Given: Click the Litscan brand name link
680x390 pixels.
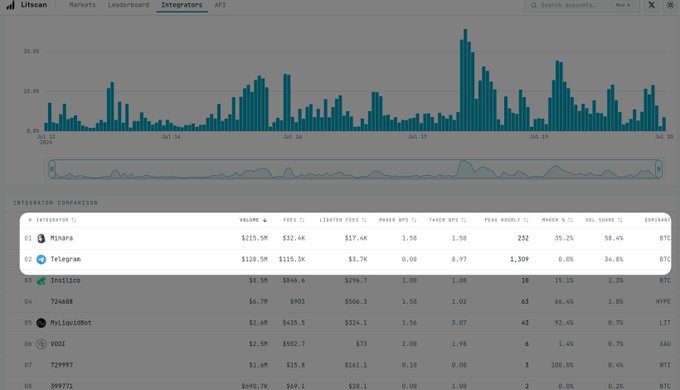Looking at the screenshot, I should click(x=34, y=5).
